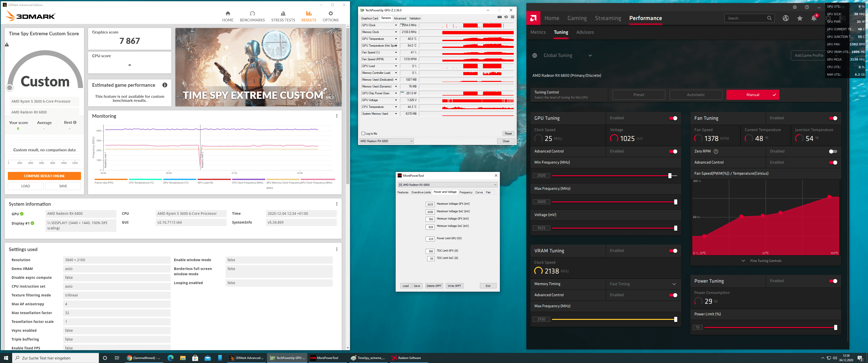868x363 pixels.
Task: Toggle GPU Tuning Advanced Control switch
Action: [x=672, y=152]
